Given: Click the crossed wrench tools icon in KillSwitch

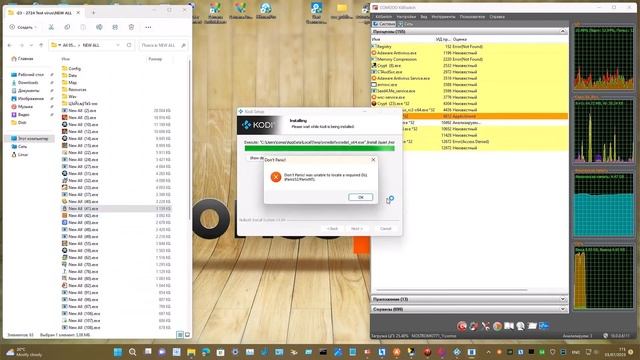Looking at the screenshot, I should click(x=485, y=326).
